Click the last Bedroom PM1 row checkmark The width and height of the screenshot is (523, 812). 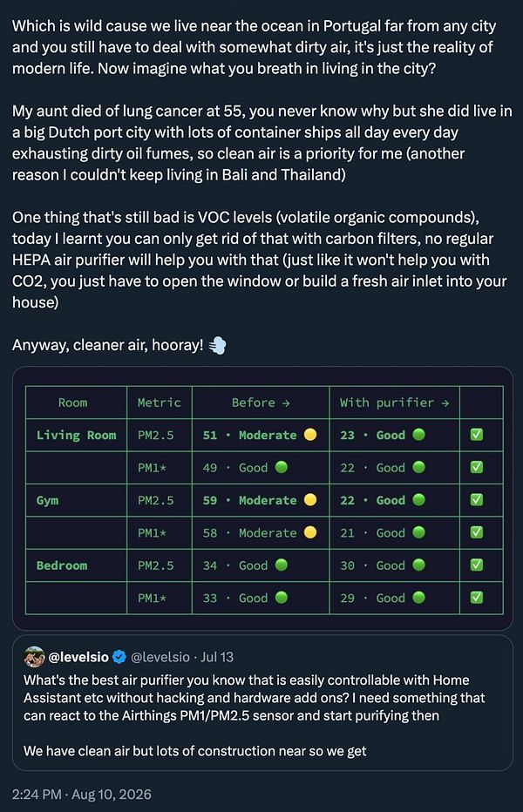[476, 598]
